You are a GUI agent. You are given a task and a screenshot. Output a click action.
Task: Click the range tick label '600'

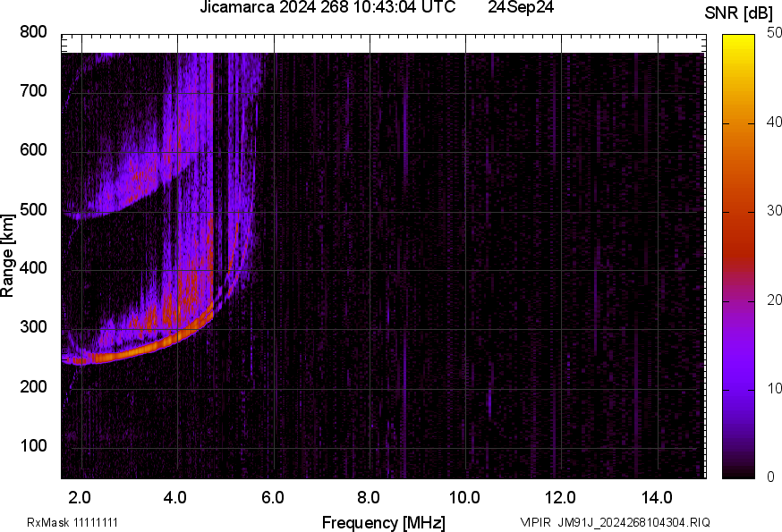pyautogui.click(x=33, y=150)
